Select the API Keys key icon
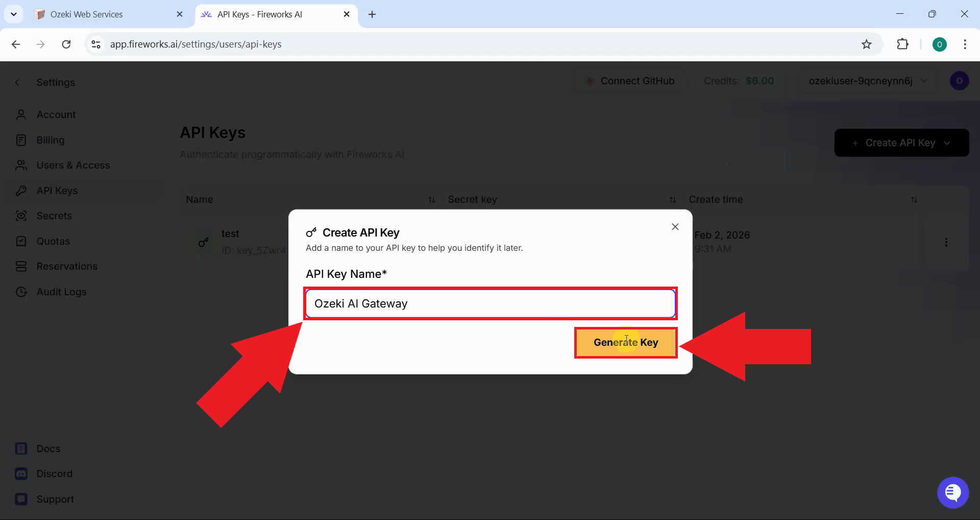 [21, 191]
